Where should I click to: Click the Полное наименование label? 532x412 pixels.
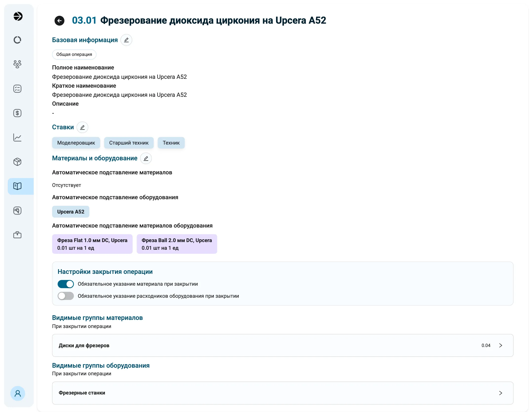click(83, 67)
